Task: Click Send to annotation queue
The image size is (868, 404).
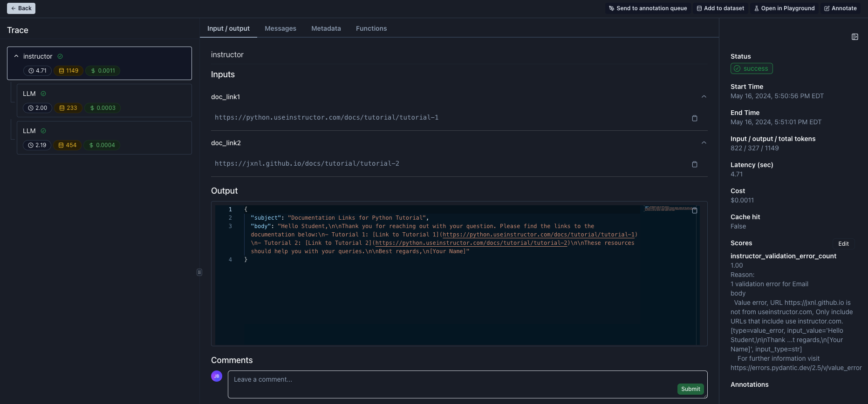Action: coord(648,8)
